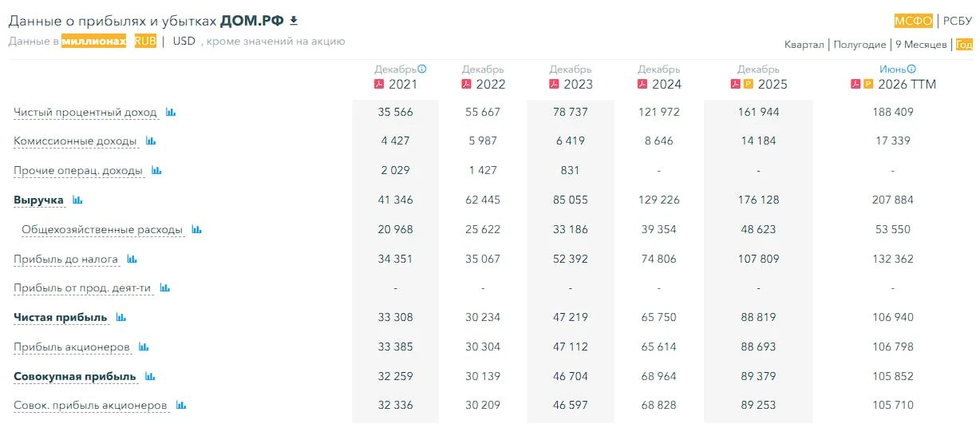Set currency to RUB

[145, 41]
